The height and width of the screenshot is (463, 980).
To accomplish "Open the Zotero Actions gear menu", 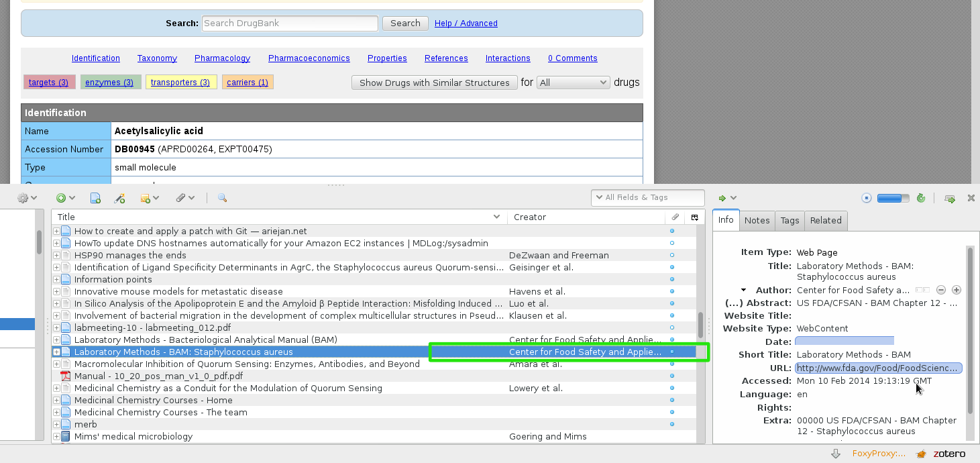I will (x=27, y=198).
